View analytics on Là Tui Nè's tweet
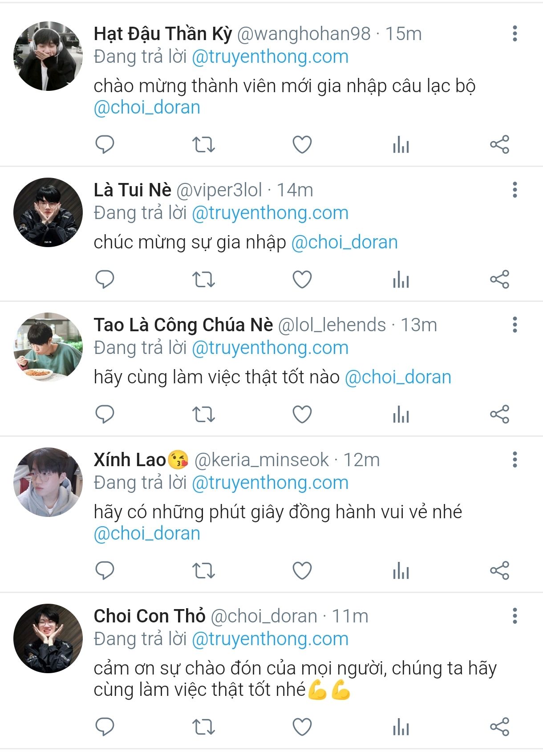 [401, 280]
